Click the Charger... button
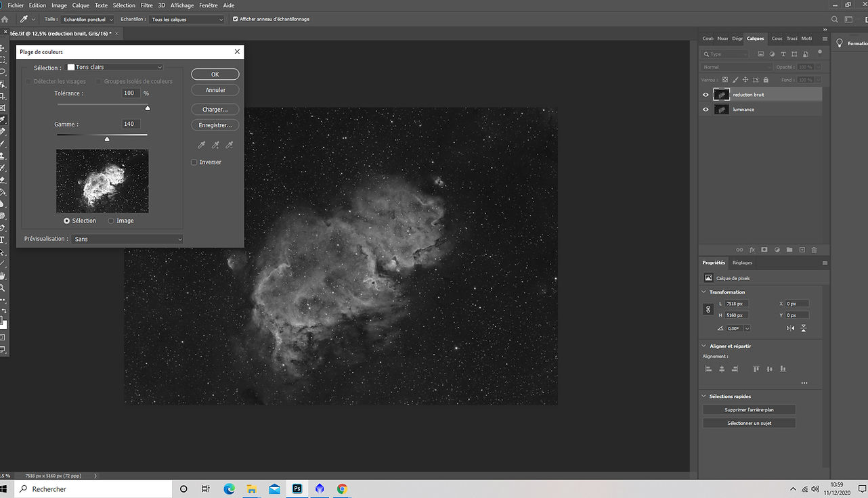Image resolution: width=868 pixels, height=498 pixels. tap(215, 110)
